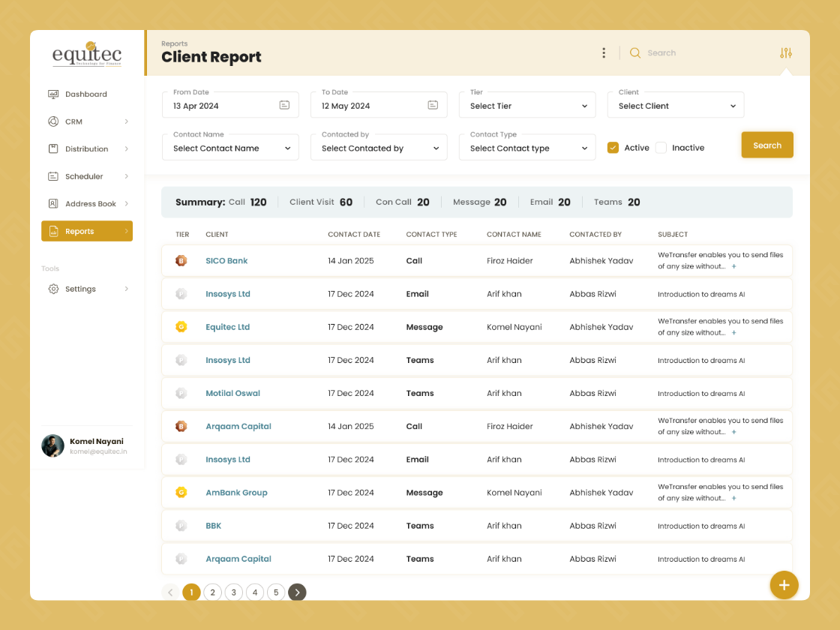Go to page 3
The height and width of the screenshot is (630, 840).
coord(233,592)
